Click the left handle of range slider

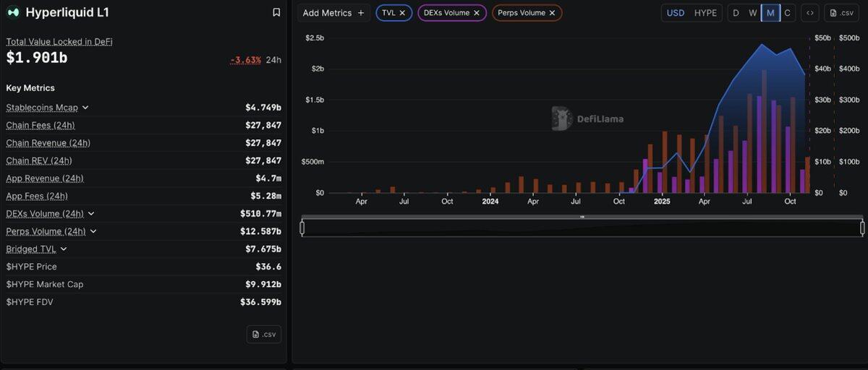(302, 228)
